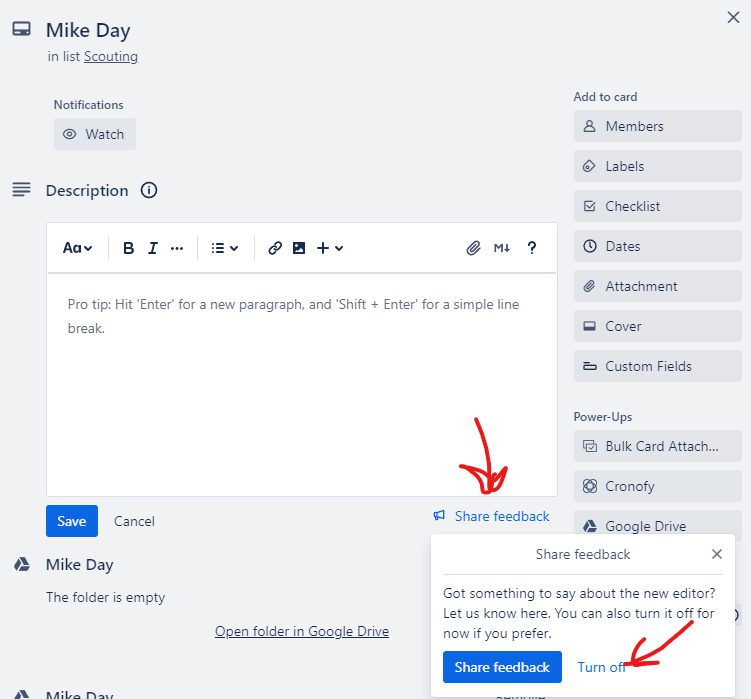Toggle bold formatting in description editor

128,248
